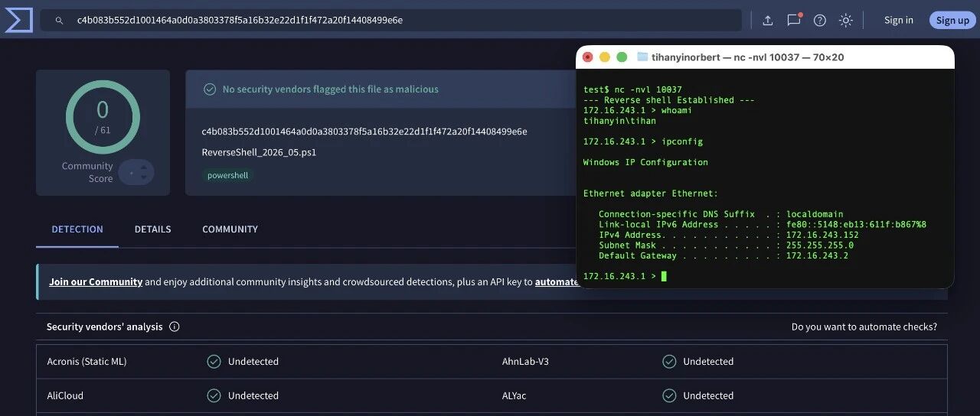
Task: Click the Undetected check icon for Acronis
Action: pyautogui.click(x=214, y=362)
